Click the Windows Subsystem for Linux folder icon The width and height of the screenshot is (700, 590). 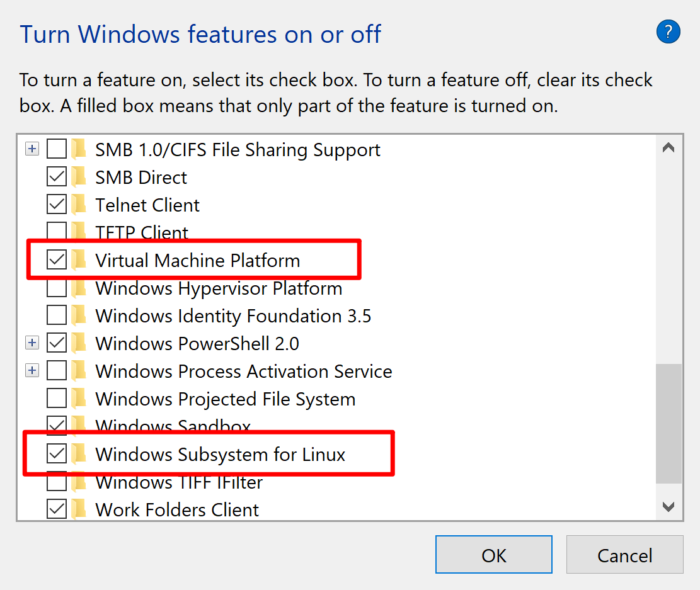point(79,454)
